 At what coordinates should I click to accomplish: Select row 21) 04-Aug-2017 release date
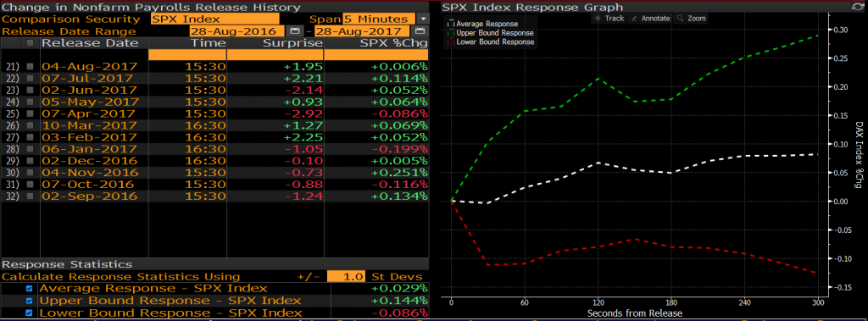point(89,66)
